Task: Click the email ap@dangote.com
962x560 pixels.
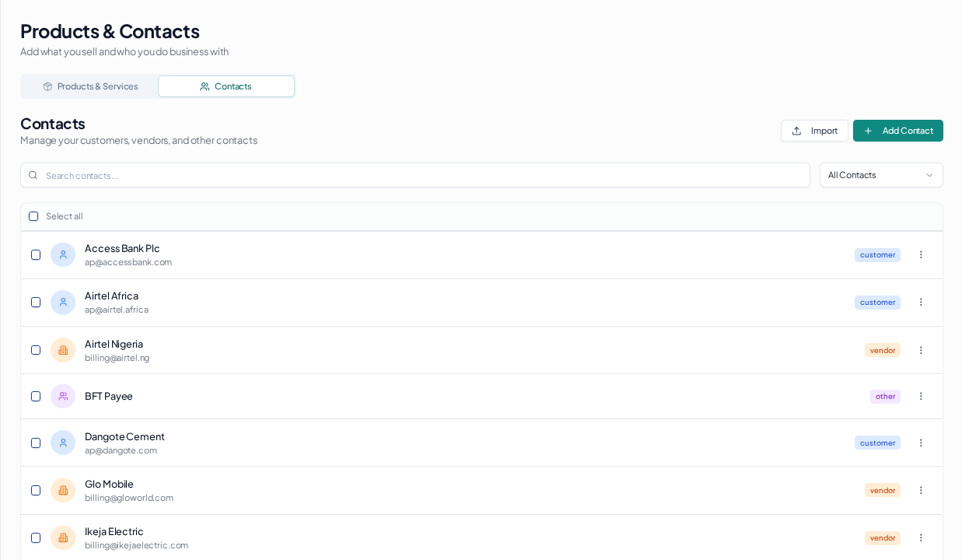Action: coord(121,450)
